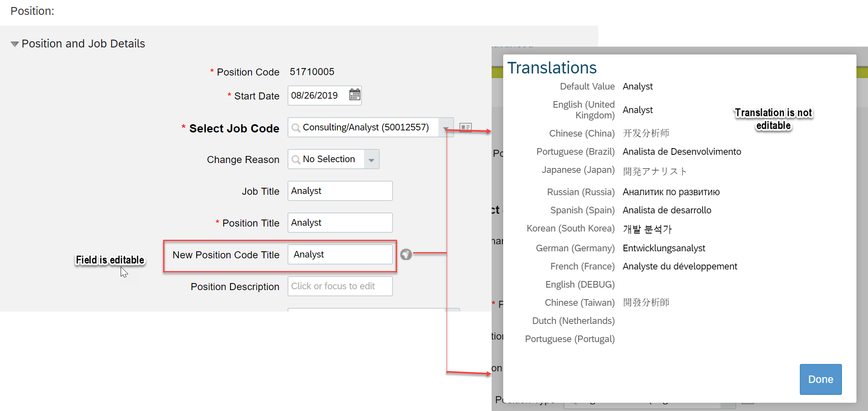Click Analista de Desenvolvimento translation
Image resolution: width=868 pixels, height=411 pixels.
coord(682,151)
